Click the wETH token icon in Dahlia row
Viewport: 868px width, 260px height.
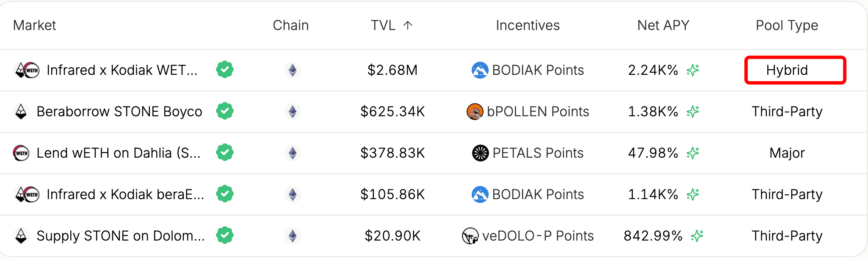[x=21, y=153]
